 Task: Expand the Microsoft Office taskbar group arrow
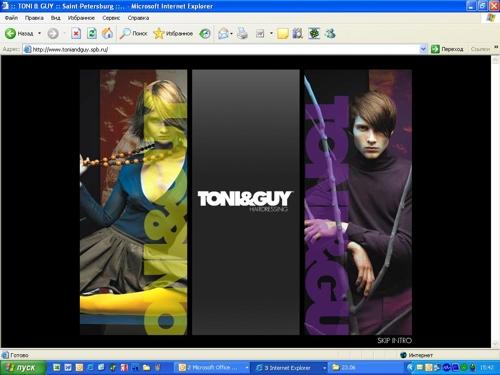[247, 368]
